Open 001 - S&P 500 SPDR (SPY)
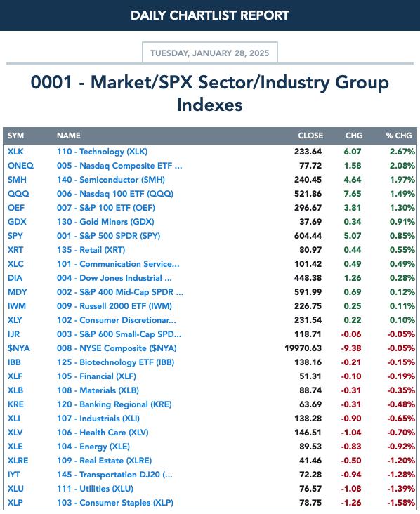This screenshot has width=420, height=514. click(x=109, y=236)
